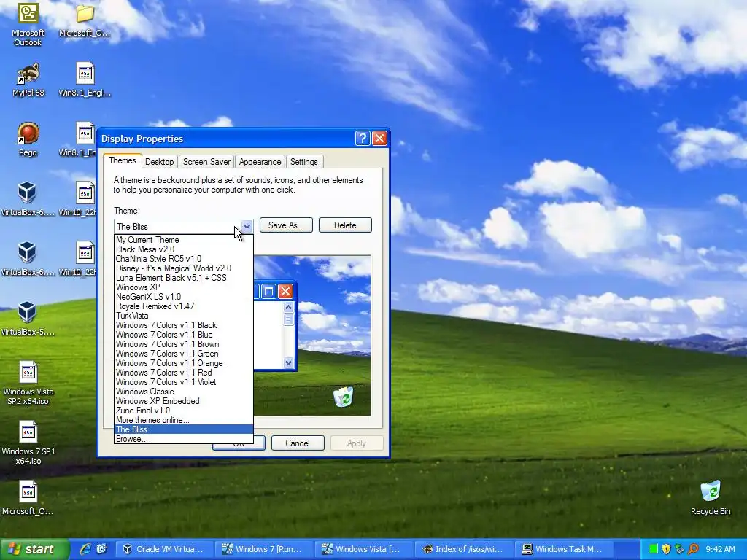Switch to Windows 7 [Running] taskbar button

point(263,549)
